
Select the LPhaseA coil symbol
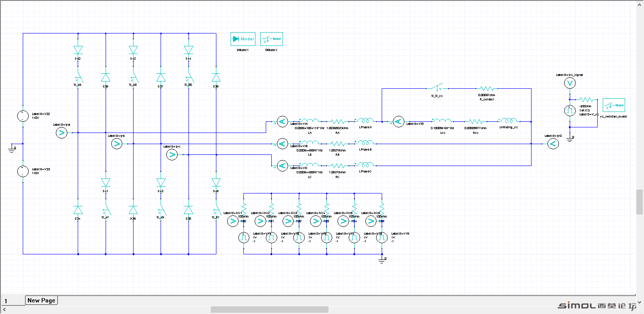click(x=365, y=121)
